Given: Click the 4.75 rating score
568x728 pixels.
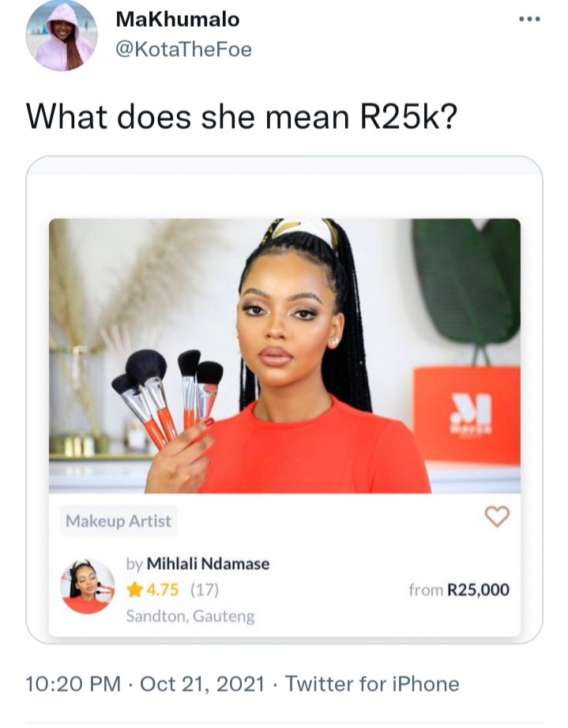Looking at the screenshot, I should [x=163, y=590].
